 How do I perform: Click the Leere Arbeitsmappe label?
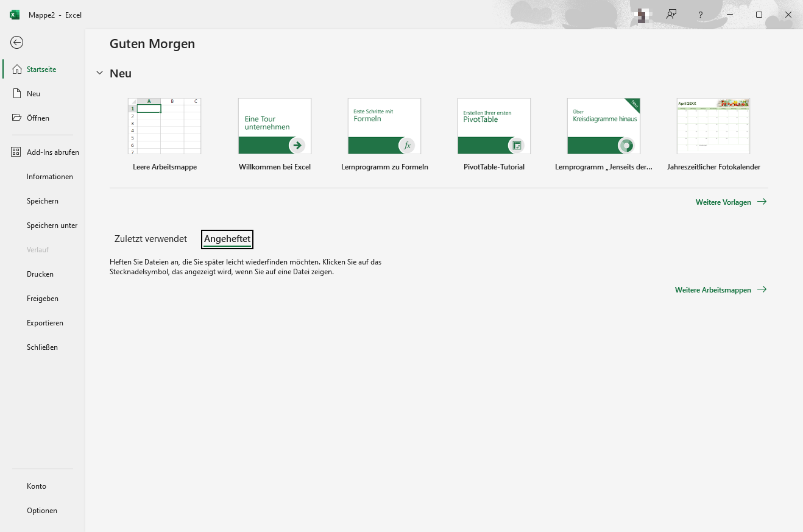point(164,167)
